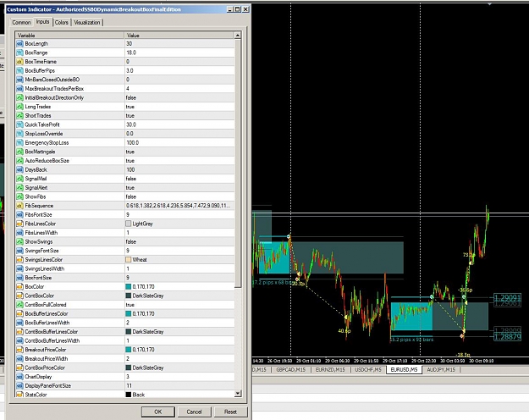Viewport: 529px width, 420px height.
Task: Click the string icon beside FibSequence
Action: tap(20, 206)
